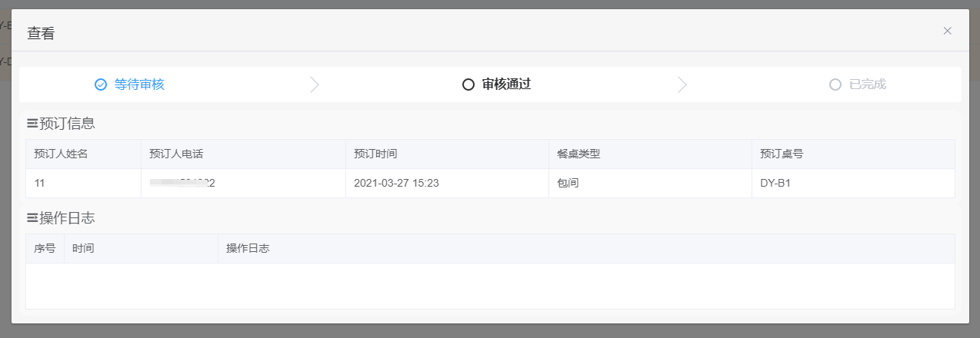Click the circle icon beside 审核通过

(x=468, y=84)
